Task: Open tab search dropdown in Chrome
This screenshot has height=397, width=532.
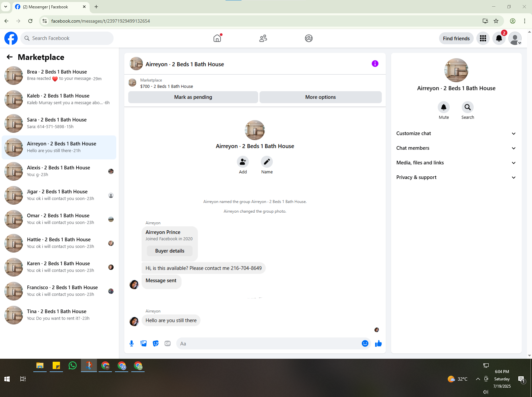Action: (6, 7)
